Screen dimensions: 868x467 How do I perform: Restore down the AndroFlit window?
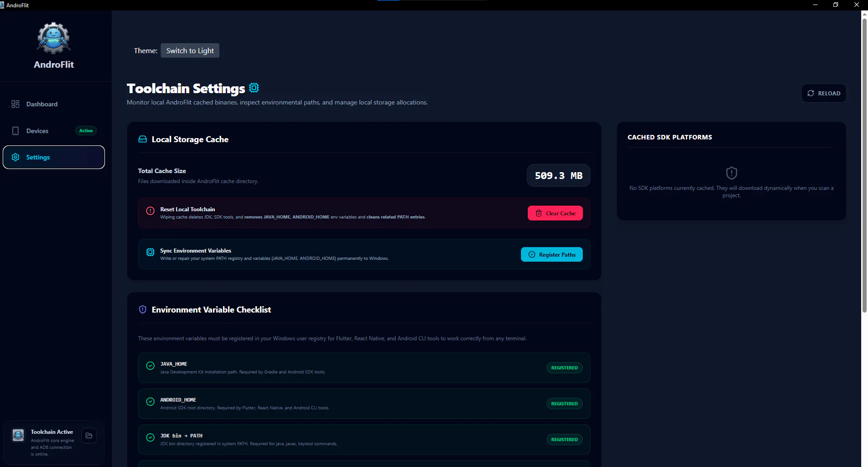pos(836,5)
